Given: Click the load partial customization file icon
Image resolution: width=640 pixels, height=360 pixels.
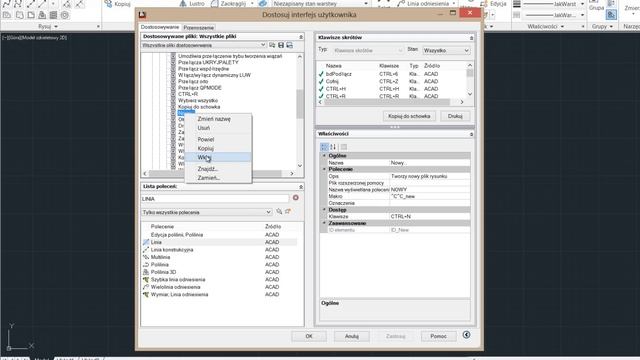Looking at the screenshot, I should (x=272, y=45).
